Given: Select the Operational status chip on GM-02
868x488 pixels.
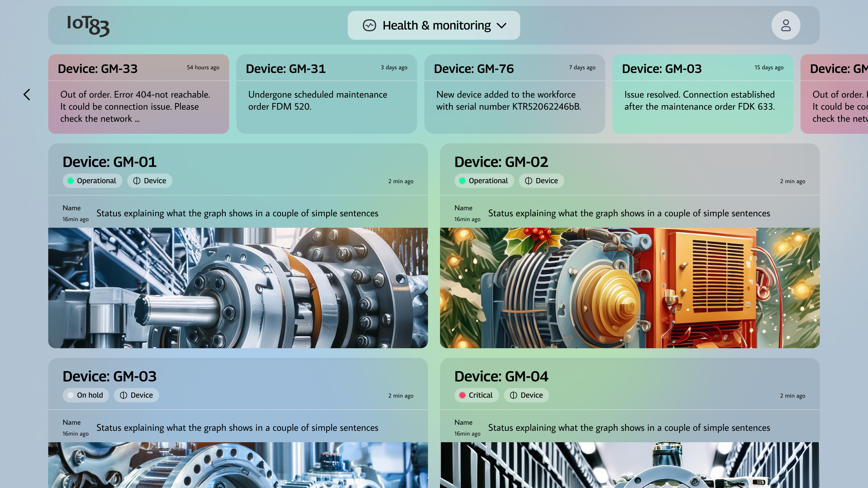Looking at the screenshot, I should pos(484,181).
